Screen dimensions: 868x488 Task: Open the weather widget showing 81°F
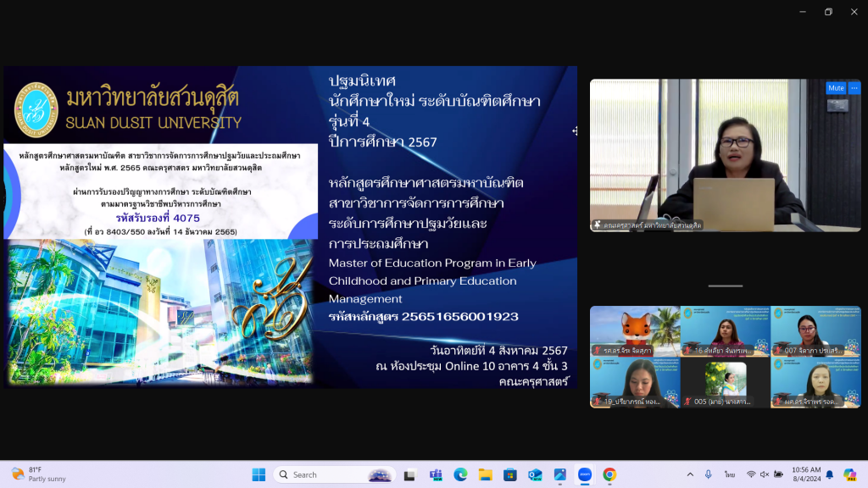pos(38,474)
